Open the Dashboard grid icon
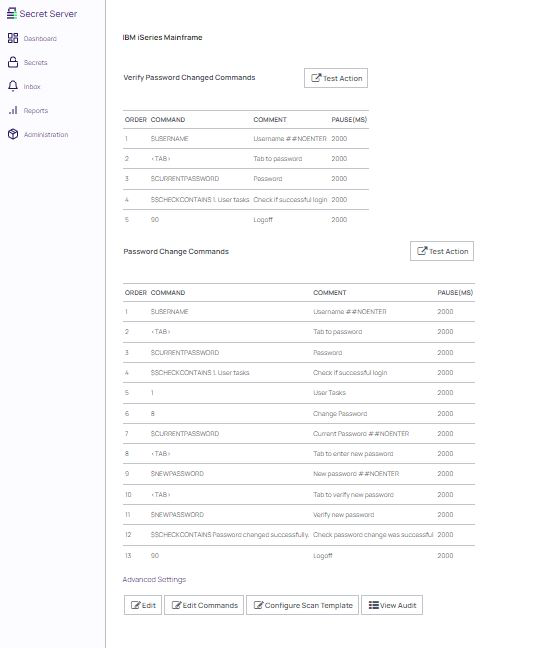The image size is (559, 648). pyautogui.click(x=13, y=38)
